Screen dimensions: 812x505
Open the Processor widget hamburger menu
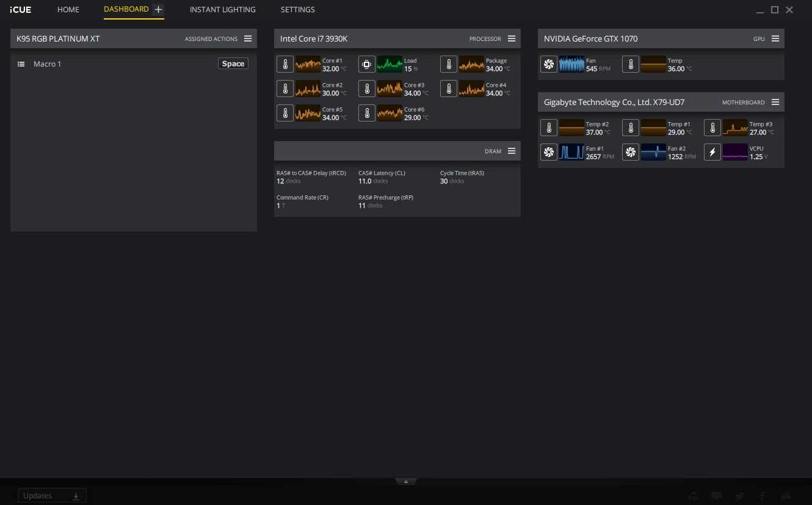pos(512,38)
